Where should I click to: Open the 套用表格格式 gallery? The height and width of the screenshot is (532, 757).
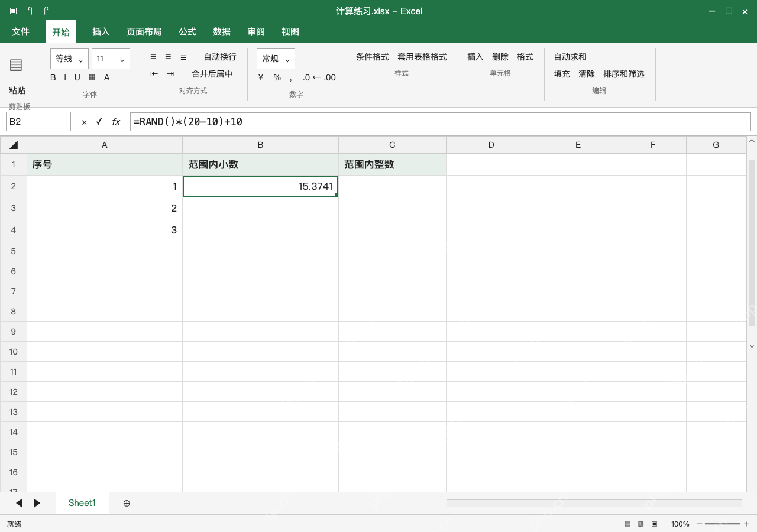(422, 57)
